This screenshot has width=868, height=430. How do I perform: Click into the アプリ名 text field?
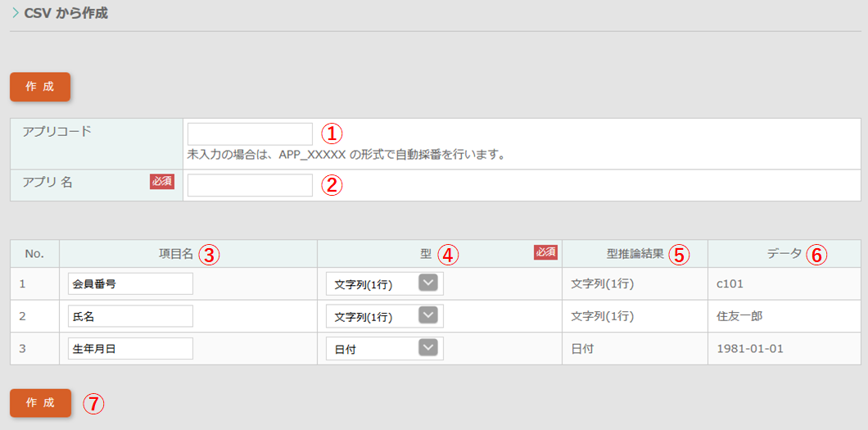(250, 185)
